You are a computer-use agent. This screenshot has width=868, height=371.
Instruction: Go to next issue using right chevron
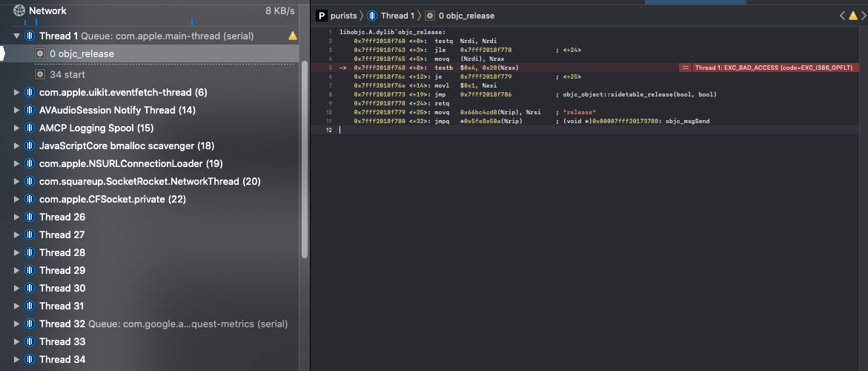pos(862,16)
